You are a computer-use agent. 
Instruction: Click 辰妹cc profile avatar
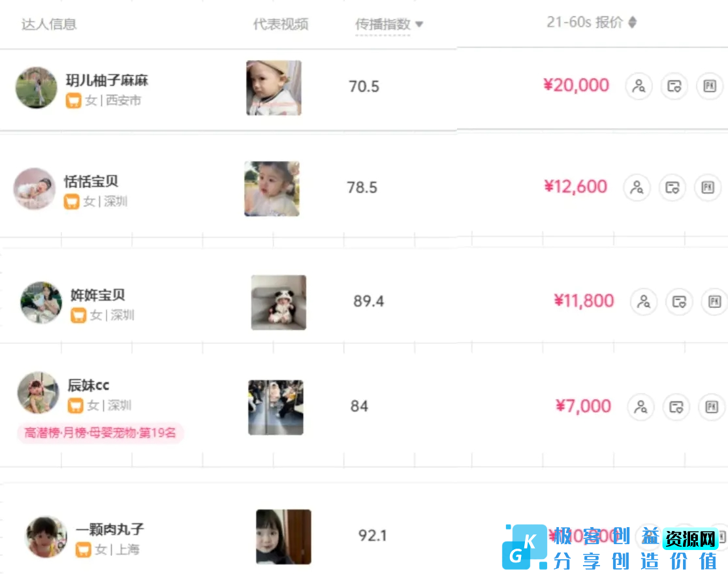pos(39,393)
